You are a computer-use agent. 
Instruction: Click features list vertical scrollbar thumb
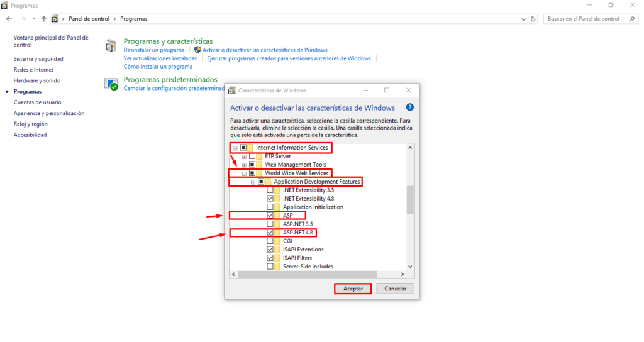(410, 200)
